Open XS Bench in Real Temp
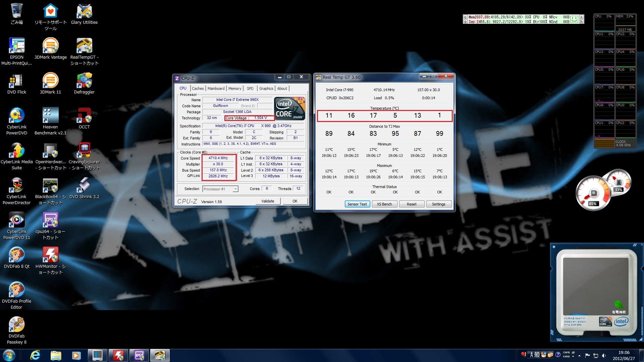 [384, 204]
